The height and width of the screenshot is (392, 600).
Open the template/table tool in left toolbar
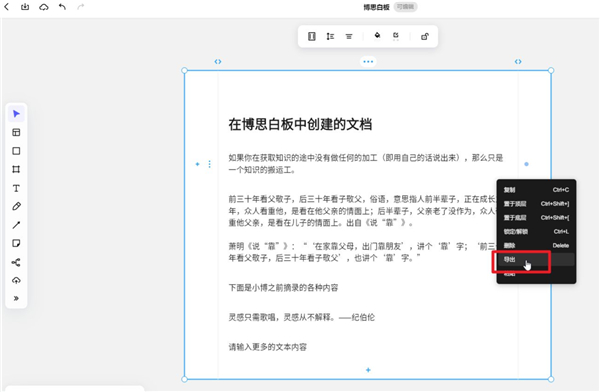[16, 132]
